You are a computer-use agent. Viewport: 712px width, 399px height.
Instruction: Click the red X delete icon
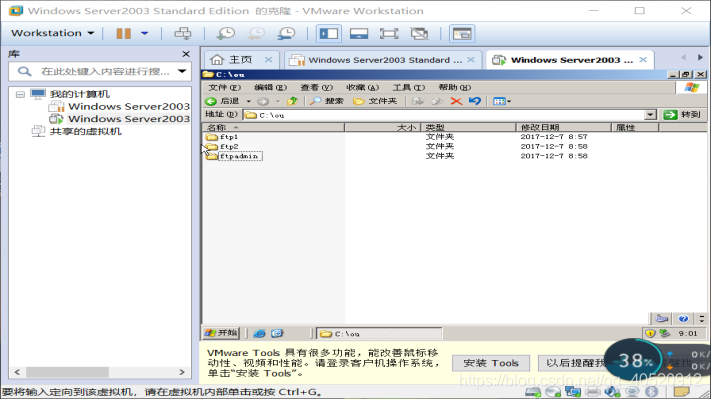(456, 101)
